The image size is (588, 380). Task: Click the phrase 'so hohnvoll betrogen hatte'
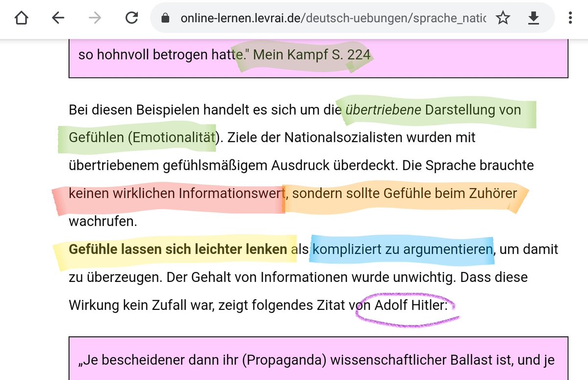click(161, 54)
